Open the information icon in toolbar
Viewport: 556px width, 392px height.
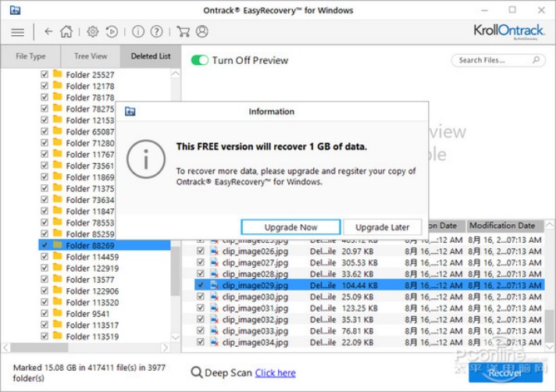pos(138,31)
